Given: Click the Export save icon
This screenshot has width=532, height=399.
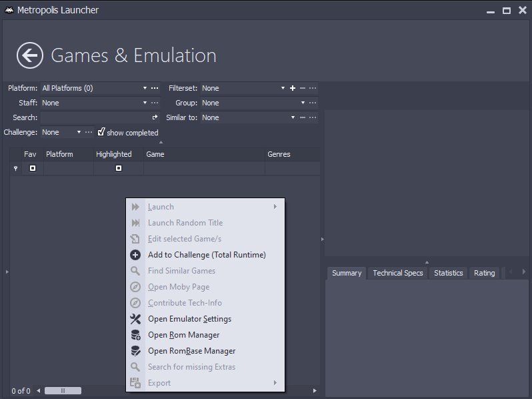Looking at the screenshot, I should (x=135, y=383).
